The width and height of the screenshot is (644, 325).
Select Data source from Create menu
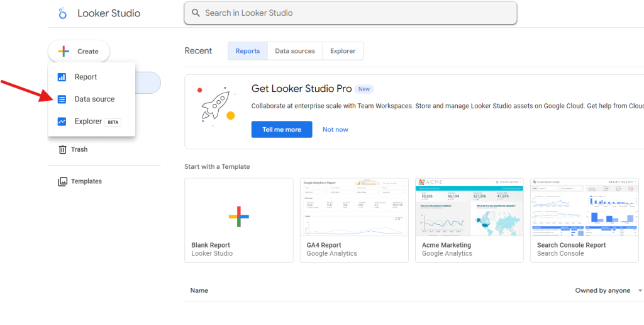point(94,99)
